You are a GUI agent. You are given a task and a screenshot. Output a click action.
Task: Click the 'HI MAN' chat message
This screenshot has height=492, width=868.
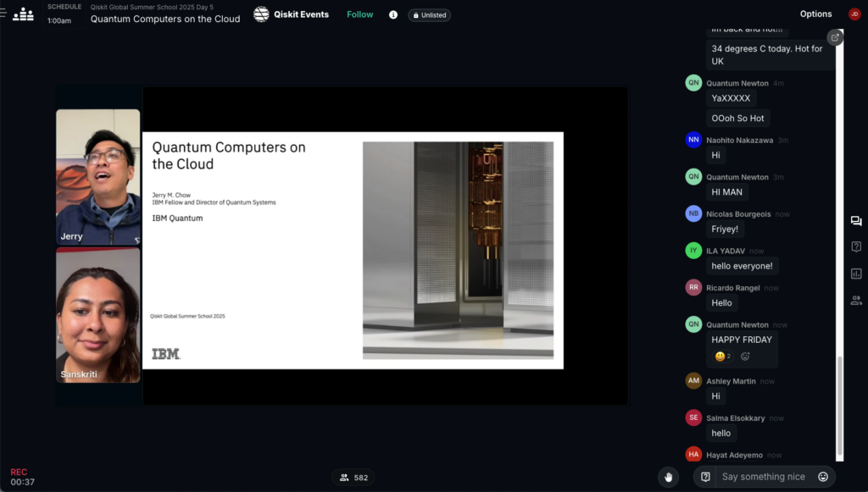[726, 192]
